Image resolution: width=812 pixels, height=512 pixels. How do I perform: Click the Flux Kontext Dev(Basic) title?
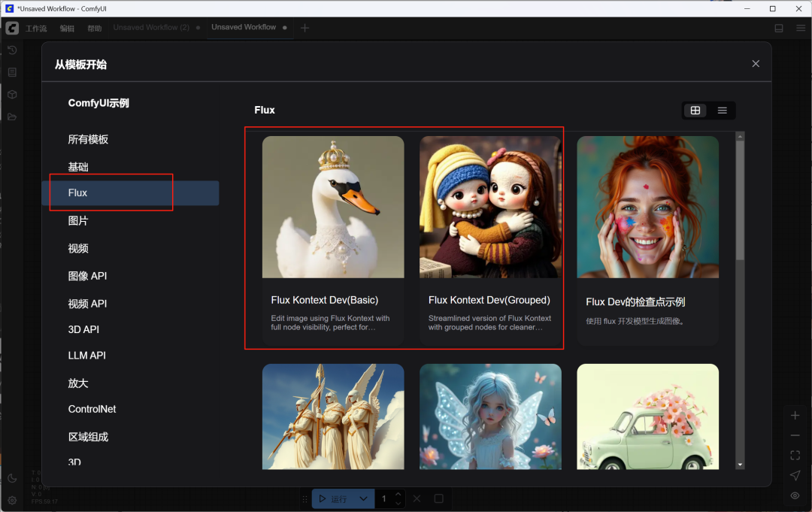325,300
